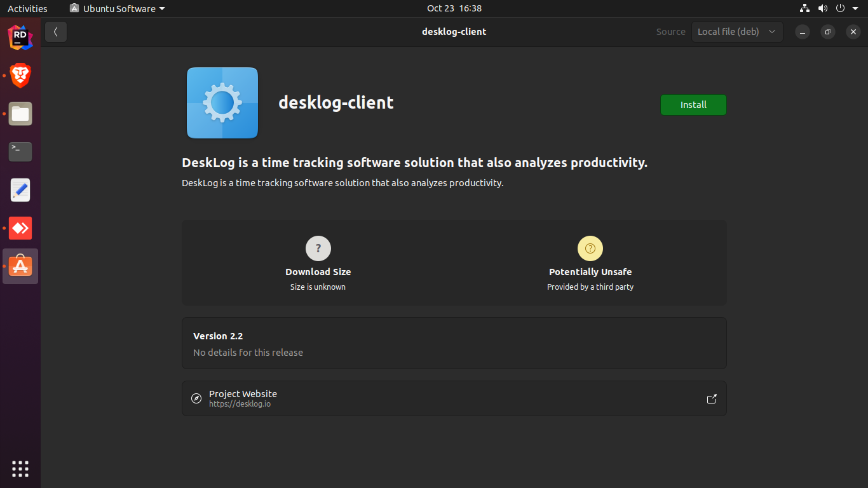Click the Source label in the header bar
This screenshot has height=488, width=868.
(671, 32)
